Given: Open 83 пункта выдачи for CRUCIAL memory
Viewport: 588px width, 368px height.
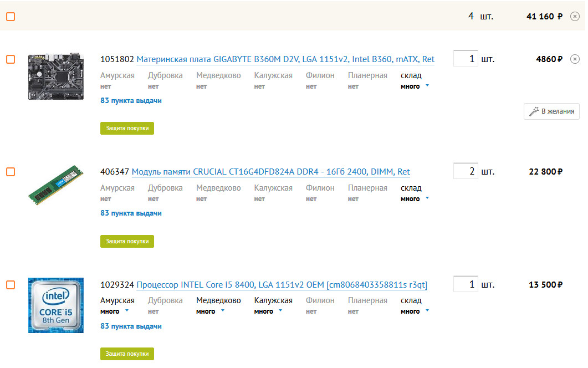Looking at the screenshot, I should (x=131, y=213).
